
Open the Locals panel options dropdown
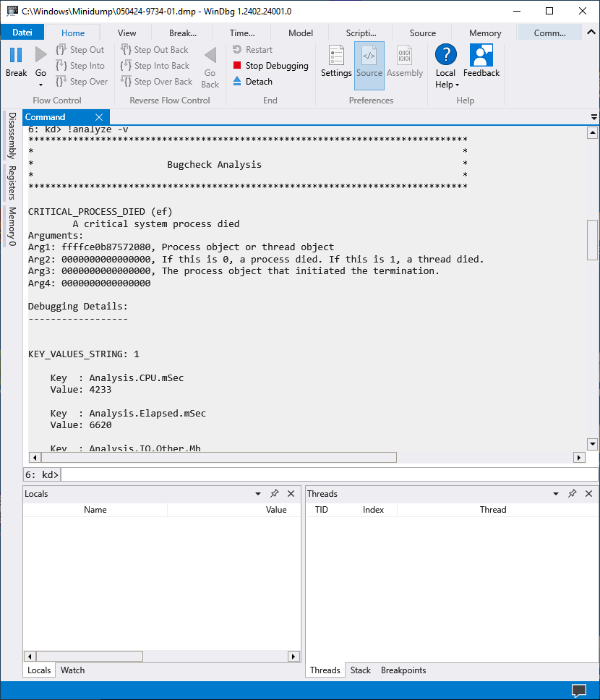[x=258, y=494]
